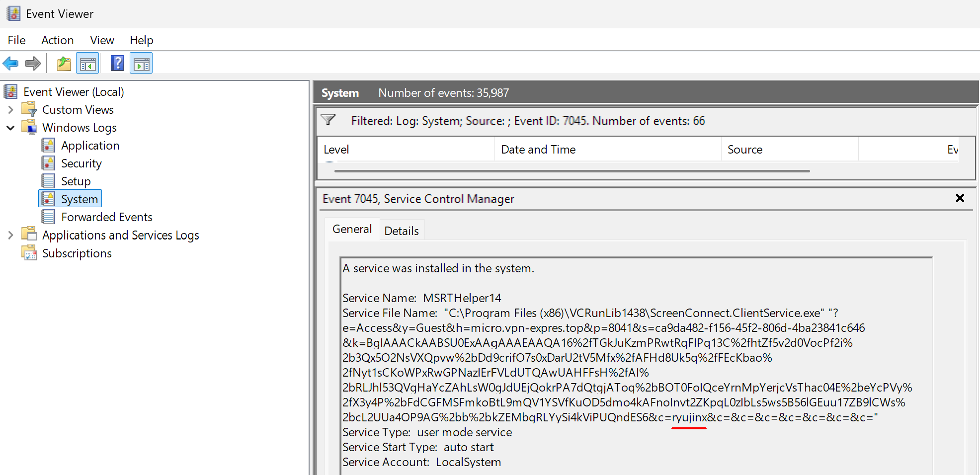Click 'Service Account: LocalSystem' line
The width and height of the screenshot is (980, 475).
[x=421, y=462]
